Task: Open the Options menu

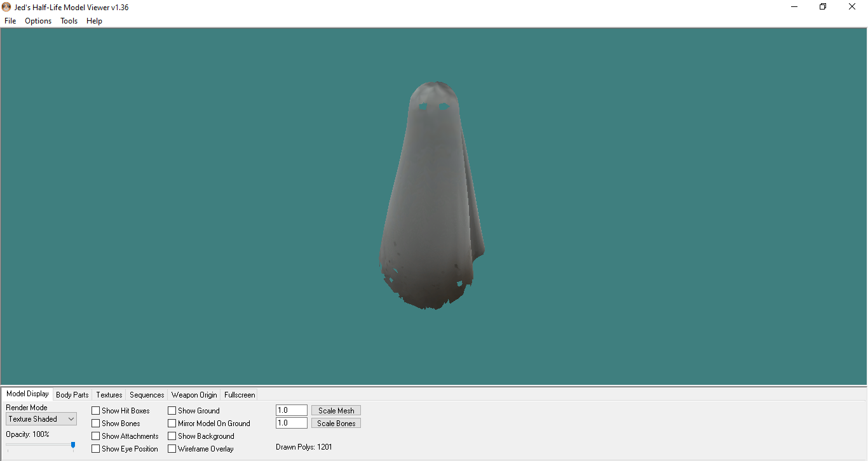Action: tap(38, 21)
